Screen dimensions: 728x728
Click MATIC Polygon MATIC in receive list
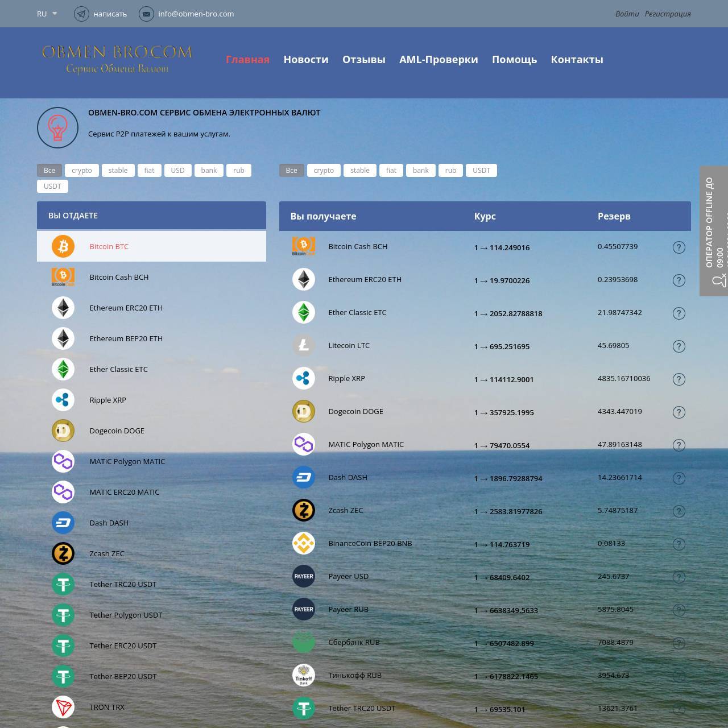tap(366, 444)
